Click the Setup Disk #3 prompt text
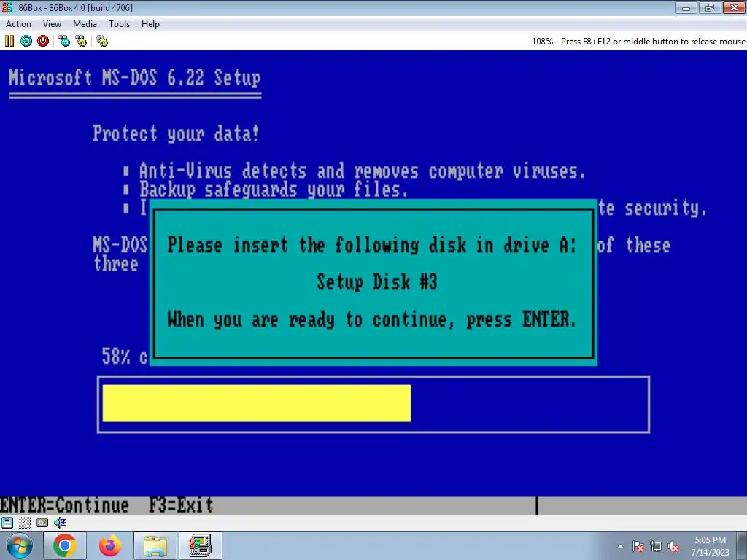747x560 pixels. click(377, 282)
